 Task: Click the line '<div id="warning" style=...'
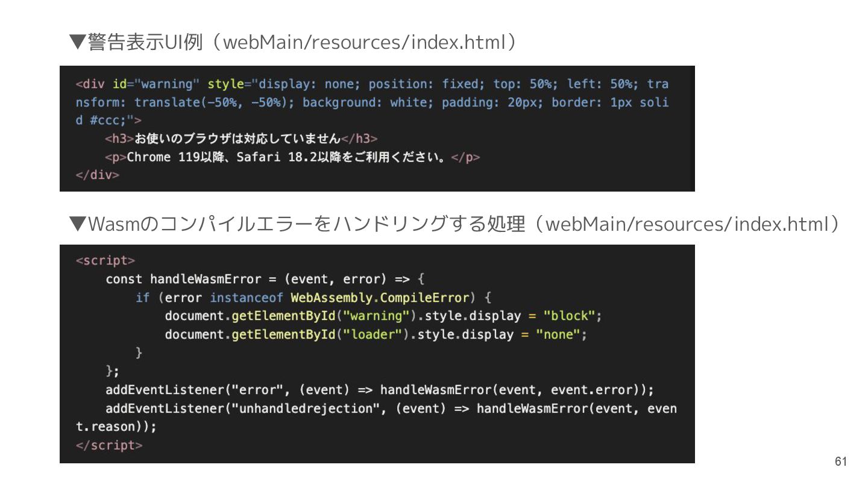[x=372, y=84]
